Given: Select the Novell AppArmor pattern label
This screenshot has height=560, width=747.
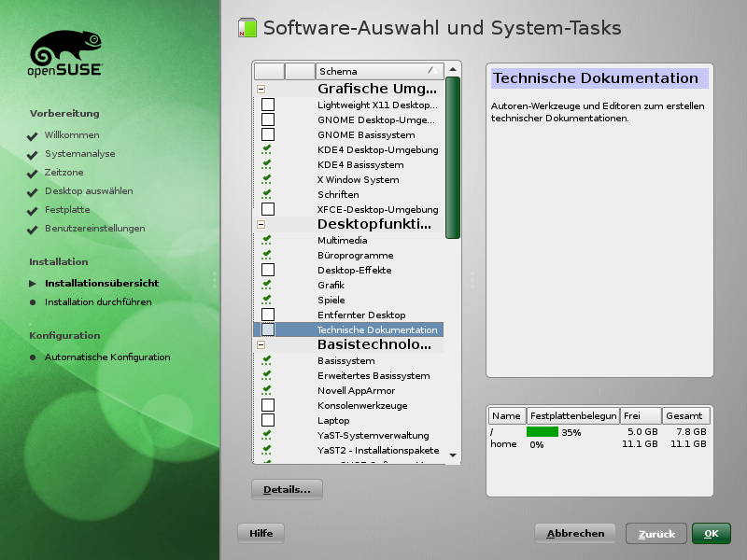Looking at the screenshot, I should click(357, 390).
